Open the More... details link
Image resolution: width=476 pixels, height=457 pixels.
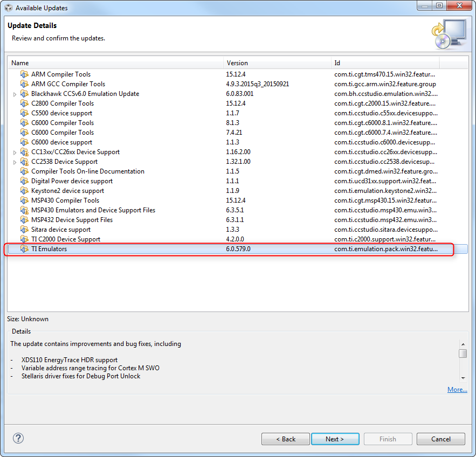point(457,389)
